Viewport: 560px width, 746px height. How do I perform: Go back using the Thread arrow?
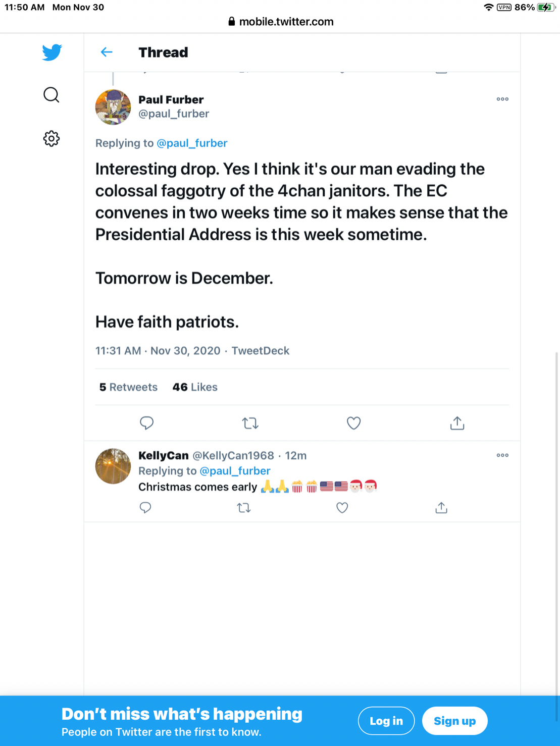point(107,52)
